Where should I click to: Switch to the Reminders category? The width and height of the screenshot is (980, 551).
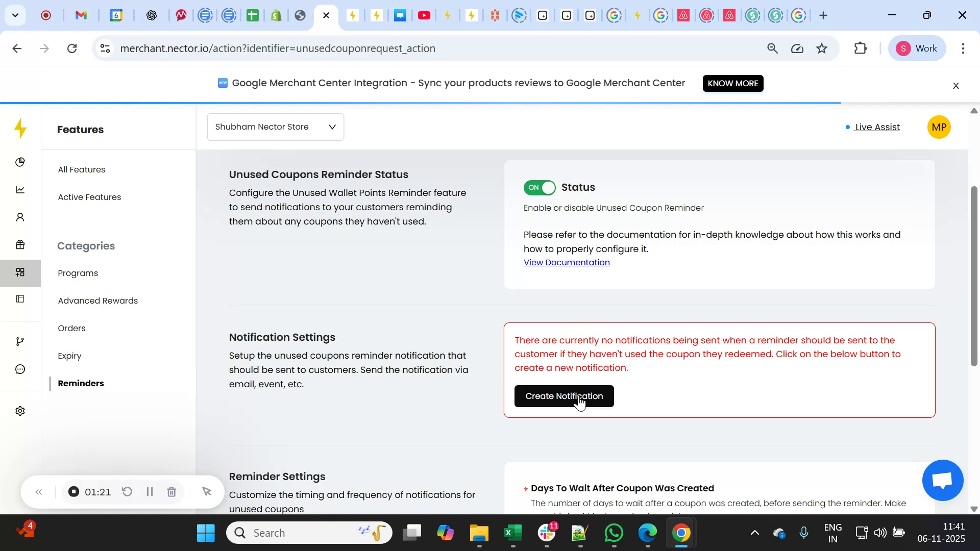point(80,383)
